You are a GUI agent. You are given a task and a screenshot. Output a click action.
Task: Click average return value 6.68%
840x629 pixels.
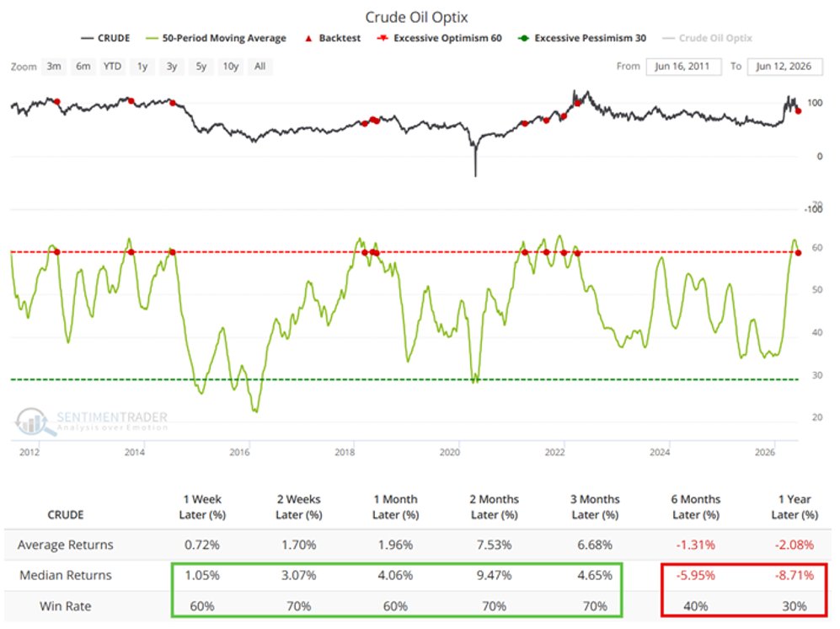point(595,545)
